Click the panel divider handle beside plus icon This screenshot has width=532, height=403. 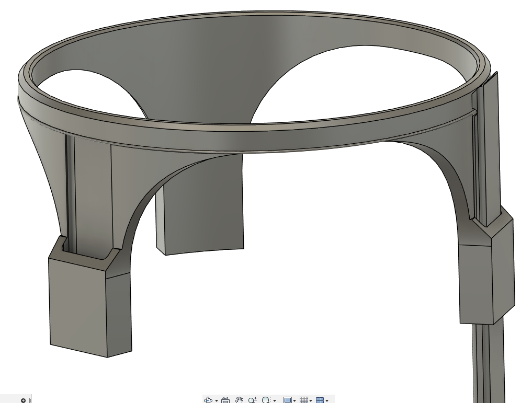point(30,400)
